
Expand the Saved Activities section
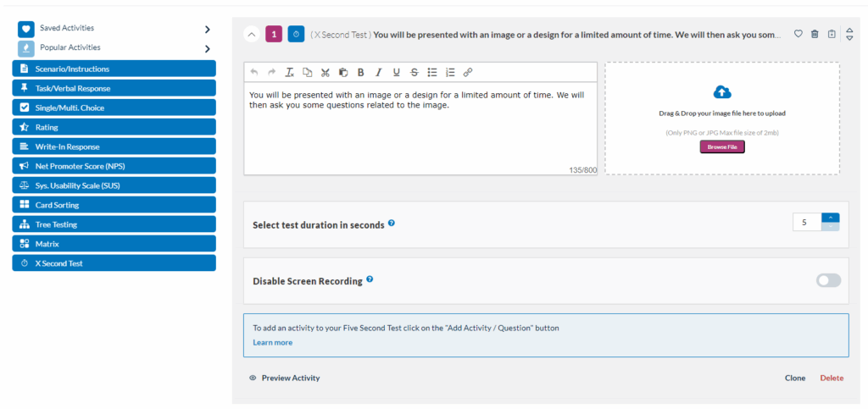(207, 29)
